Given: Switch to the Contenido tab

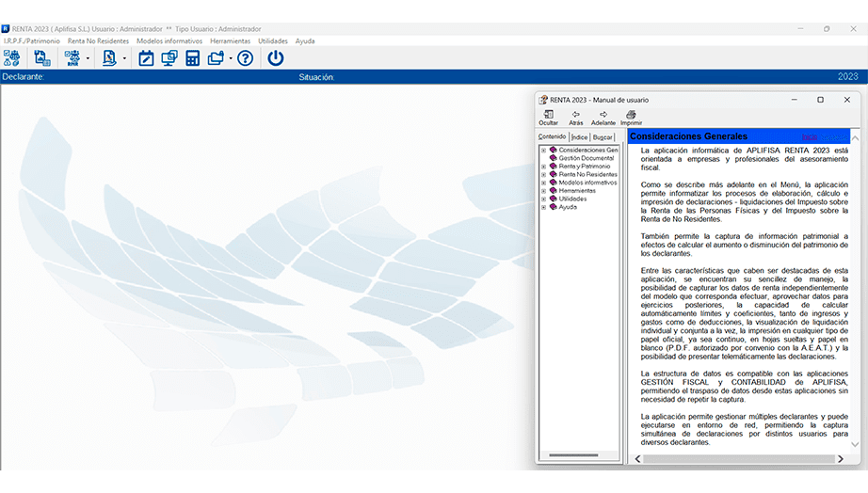Looking at the screenshot, I should pos(553,136).
